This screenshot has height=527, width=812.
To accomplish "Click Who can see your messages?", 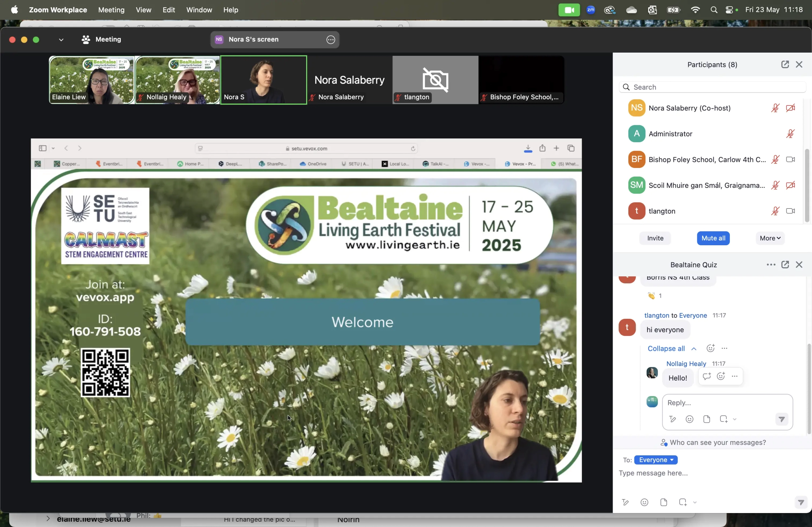I will (x=713, y=442).
